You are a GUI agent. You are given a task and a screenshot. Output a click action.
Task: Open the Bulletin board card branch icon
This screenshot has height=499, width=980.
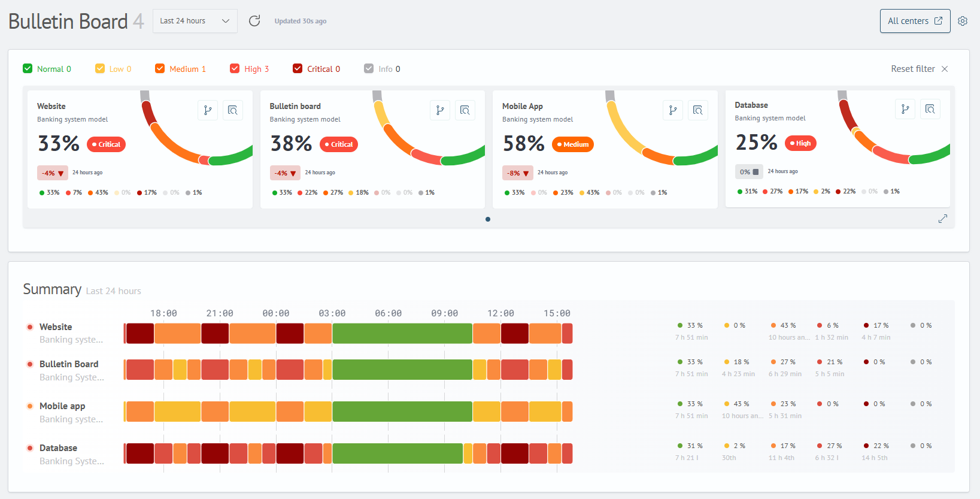click(x=440, y=110)
